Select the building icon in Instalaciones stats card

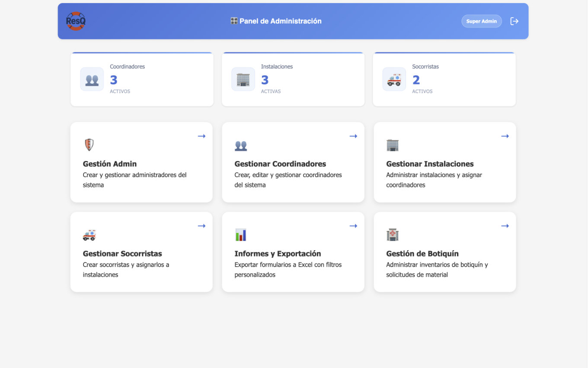(x=243, y=79)
